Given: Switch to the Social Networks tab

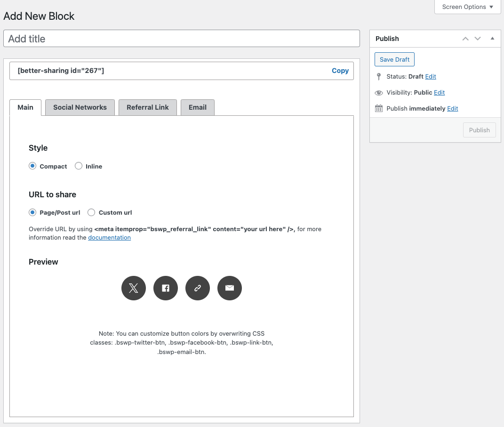Looking at the screenshot, I should click(80, 107).
